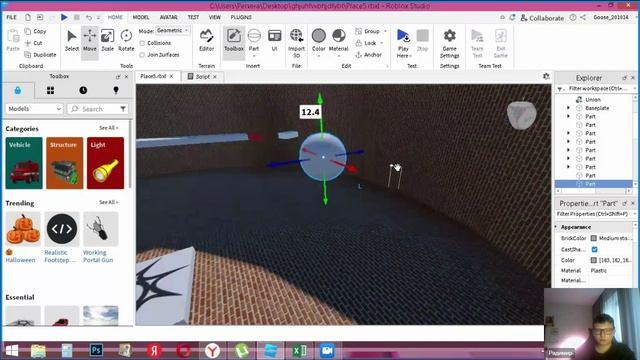Click Duplicate in Clipboard group

[x=40, y=55]
